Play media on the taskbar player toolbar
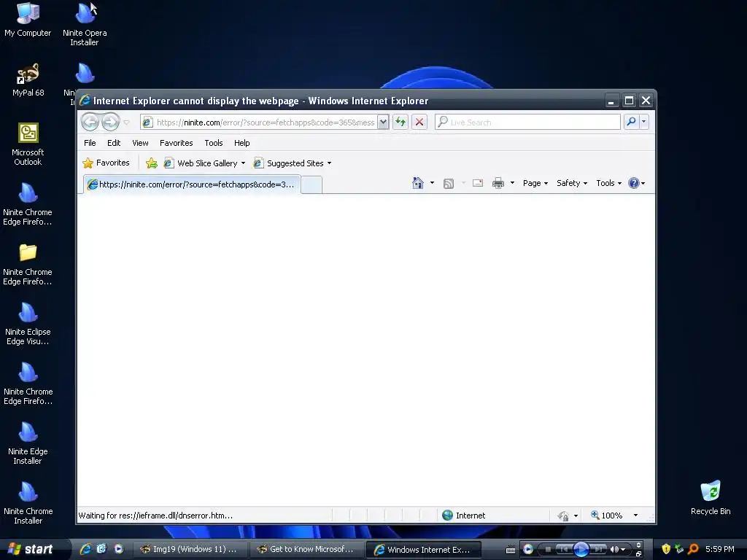 point(581,549)
